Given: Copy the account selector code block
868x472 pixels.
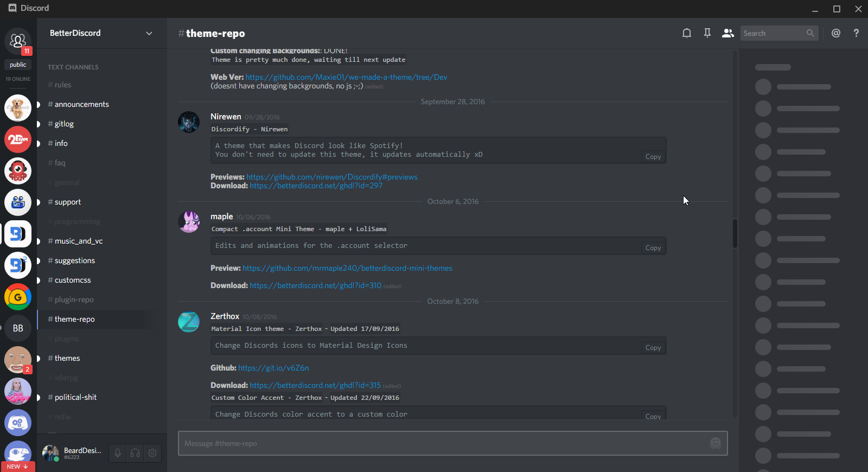Looking at the screenshot, I should [653, 247].
